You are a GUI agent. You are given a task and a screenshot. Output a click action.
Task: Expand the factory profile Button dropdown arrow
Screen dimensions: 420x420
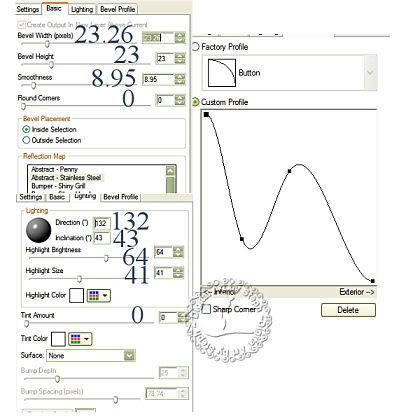(370, 73)
